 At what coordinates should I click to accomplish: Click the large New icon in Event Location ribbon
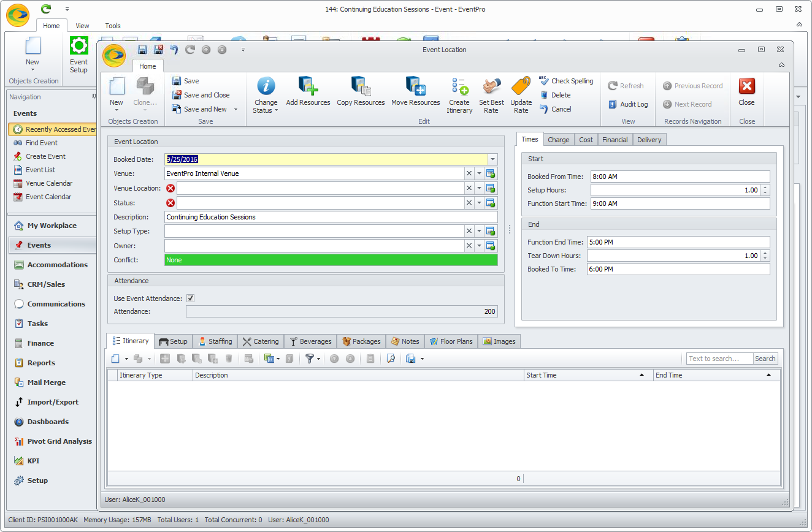click(117, 86)
